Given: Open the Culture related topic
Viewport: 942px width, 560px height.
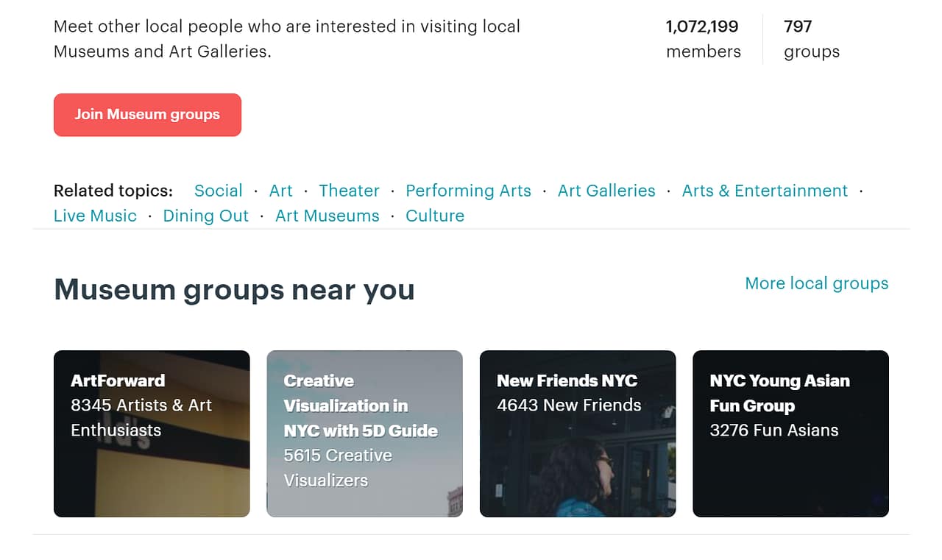Looking at the screenshot, I should 434,216.
